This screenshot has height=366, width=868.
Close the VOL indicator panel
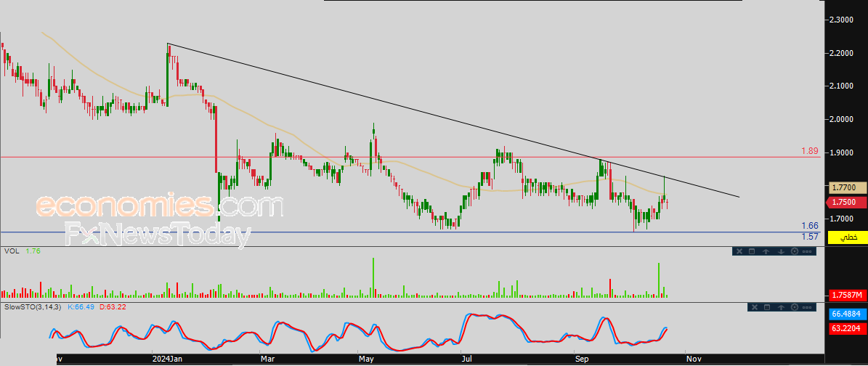coord(739,251)
